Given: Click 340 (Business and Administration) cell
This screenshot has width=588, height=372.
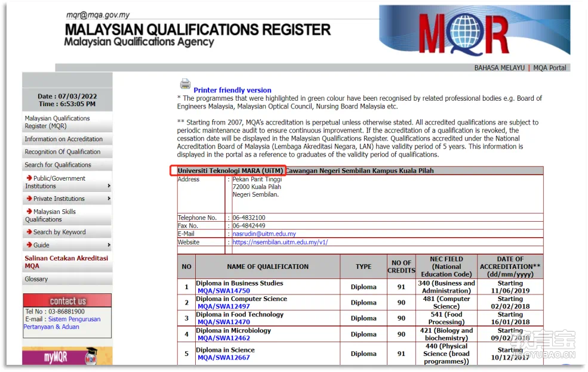Looking at the screenshot, I should (447, 287).
